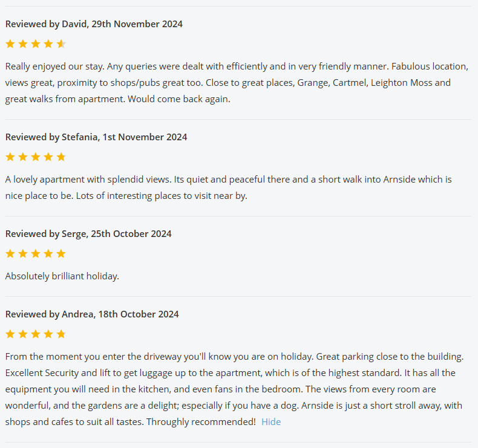Click the fourth star in Stefania's rating

[48, 157]
